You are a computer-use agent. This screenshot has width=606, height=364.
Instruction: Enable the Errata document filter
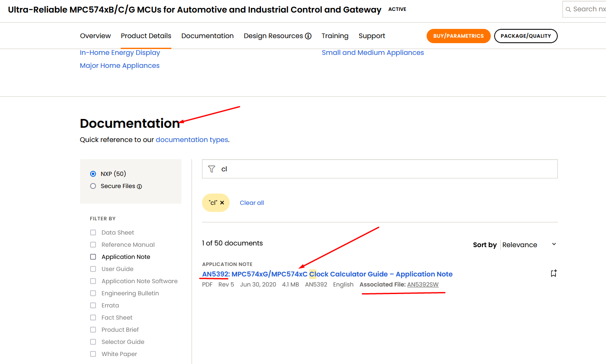93,305
